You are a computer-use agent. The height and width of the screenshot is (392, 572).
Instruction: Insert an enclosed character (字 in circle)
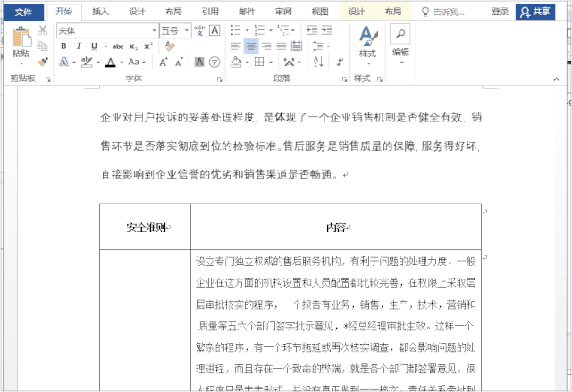tap(214, 62)
